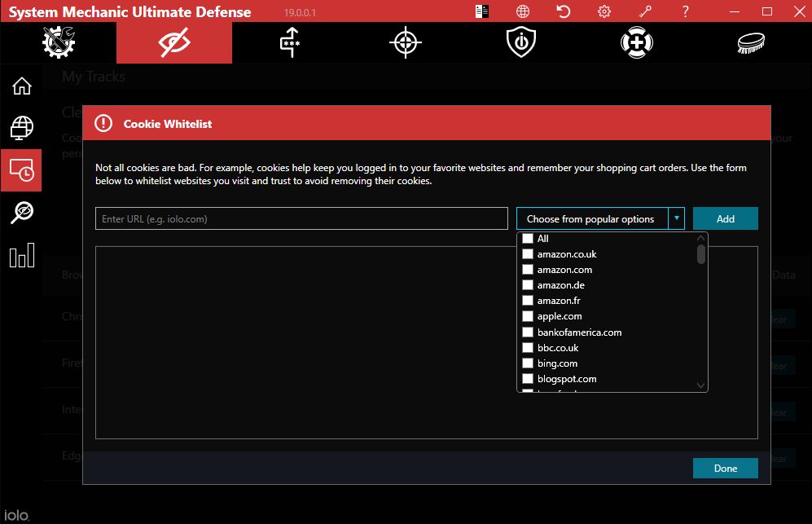Open the scrub brush cleaner tab
This screenshot has width=812, height=524.
[752, 42]
